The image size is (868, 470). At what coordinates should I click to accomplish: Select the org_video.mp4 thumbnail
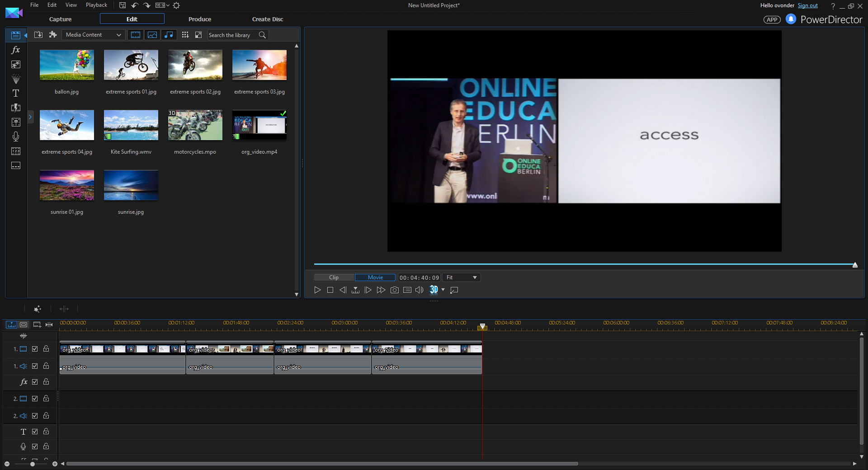pos(259,125)
